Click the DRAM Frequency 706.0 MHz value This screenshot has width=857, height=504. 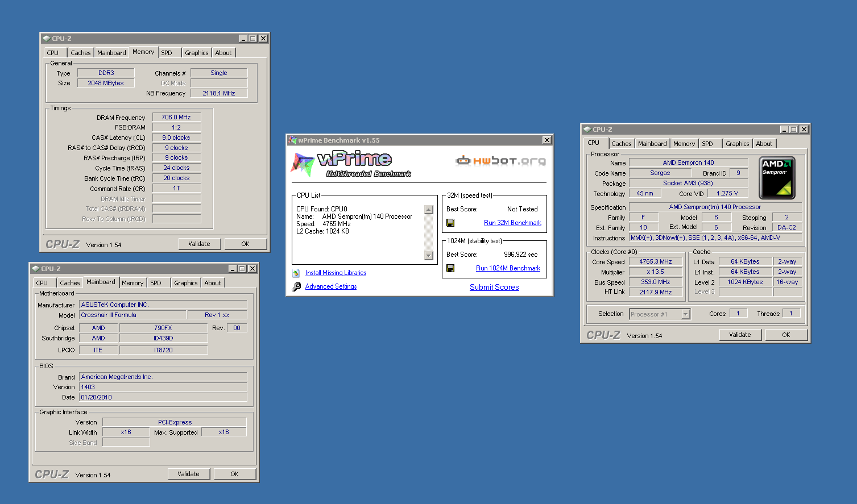point(176,117)
